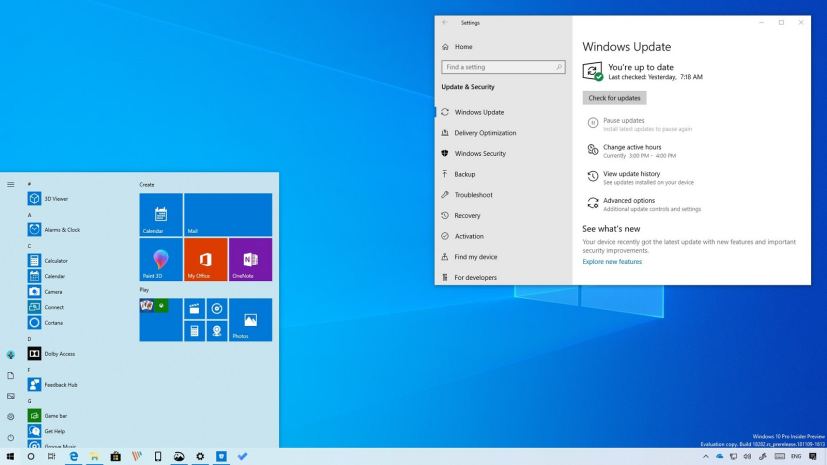Open File Explorer from the taskbar

click(94, 457)
